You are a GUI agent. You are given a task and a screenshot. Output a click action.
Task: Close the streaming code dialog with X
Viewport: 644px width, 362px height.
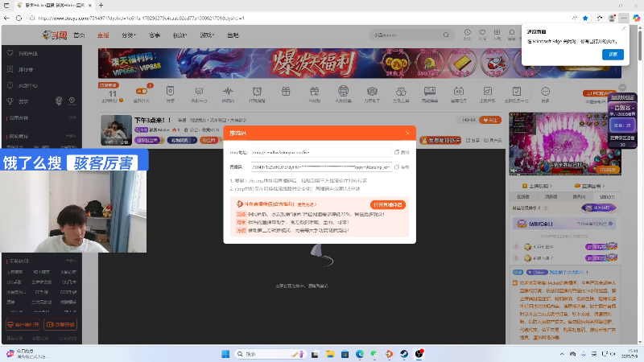pyautogui.click(x=407, y=133)
